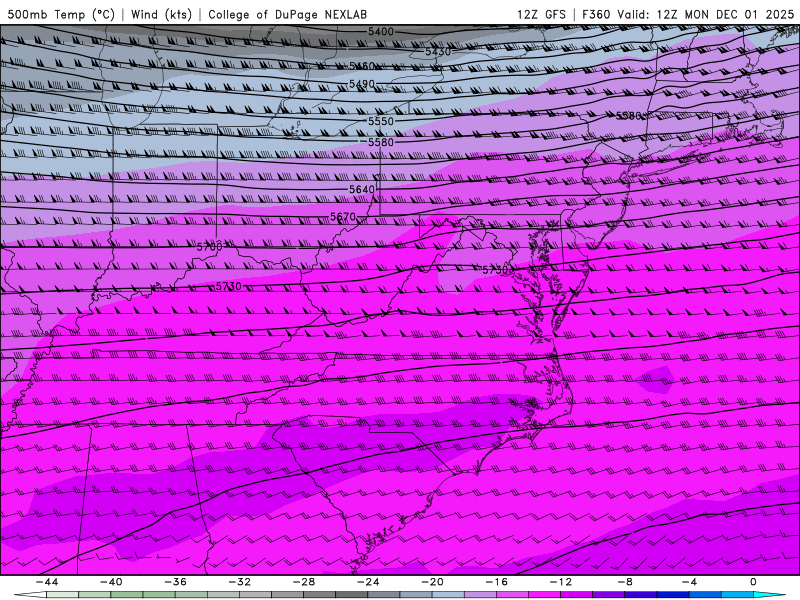Screen dimensions: 800x600
Task: Click the 0 value on the color scale
Action: pyautogui.click(x=753, y=582)
